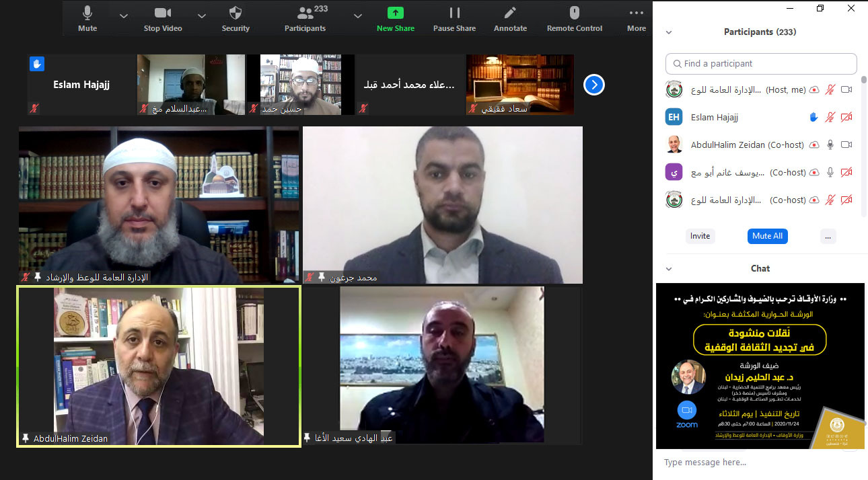Lower Eslam Hajajj's raised hand in list
Image resolution: width=868 pixels, height=480 pixels.
point(813,117)
